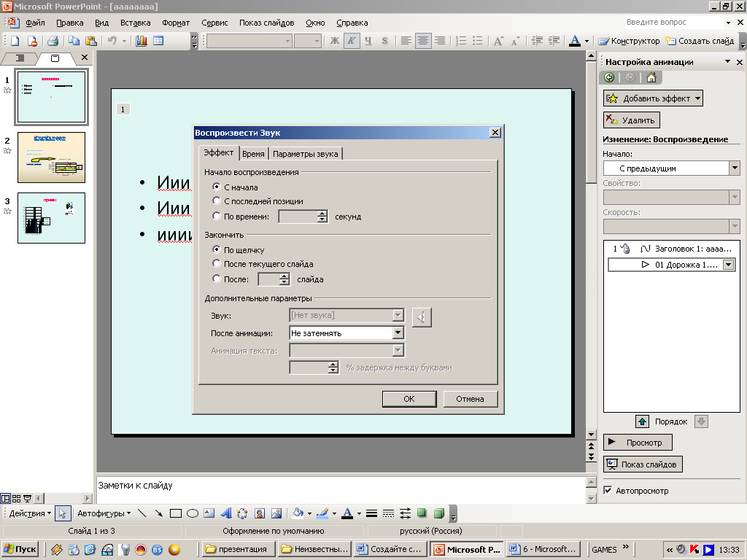Switch to 'Время' tab

click(253, 154)
